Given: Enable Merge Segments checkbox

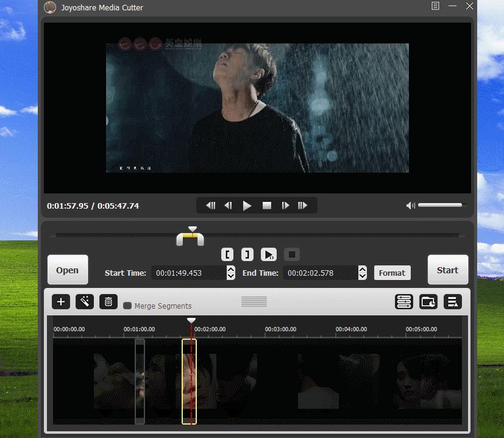Looking at the screenshot, I should pos(127,306).
